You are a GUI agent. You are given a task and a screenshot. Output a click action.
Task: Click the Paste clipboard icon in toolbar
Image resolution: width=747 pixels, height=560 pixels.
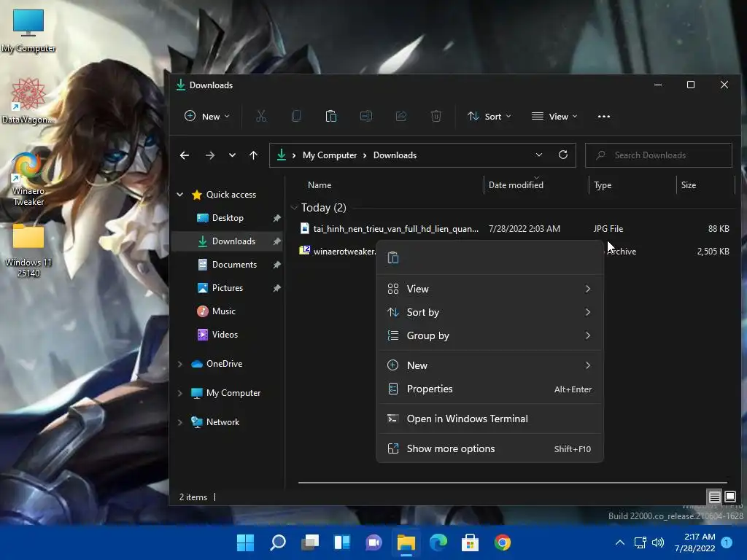331,116
